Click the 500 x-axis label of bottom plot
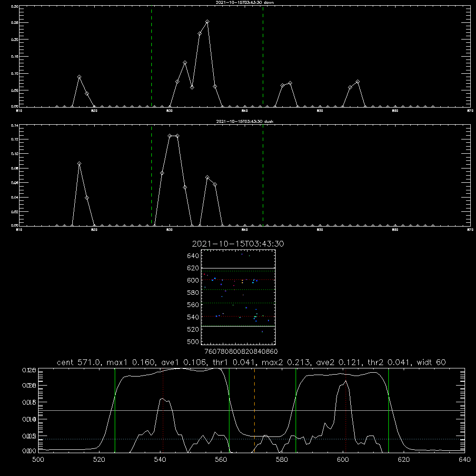The width and height of the screenshot is (476, 476). [x=38, y=460]
